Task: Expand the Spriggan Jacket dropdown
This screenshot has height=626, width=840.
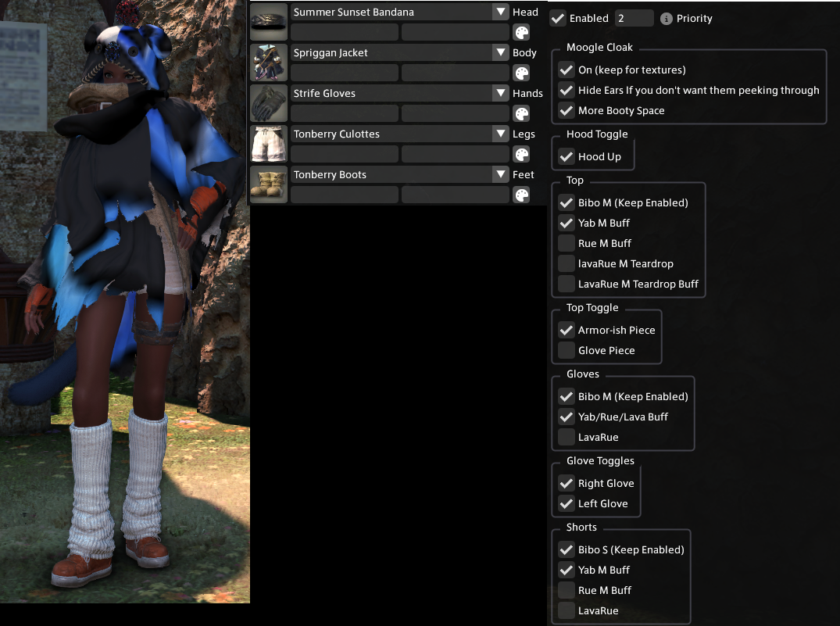Action: click(500, 52)
